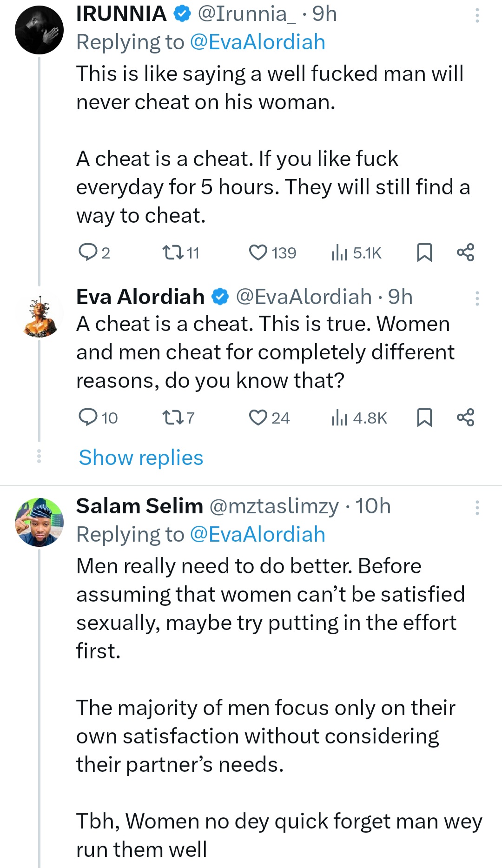Bookmark IRUNNIA's reply tweet
Image resolution: width=502 pixels, height=868 pixels.
tap(424, 252)
